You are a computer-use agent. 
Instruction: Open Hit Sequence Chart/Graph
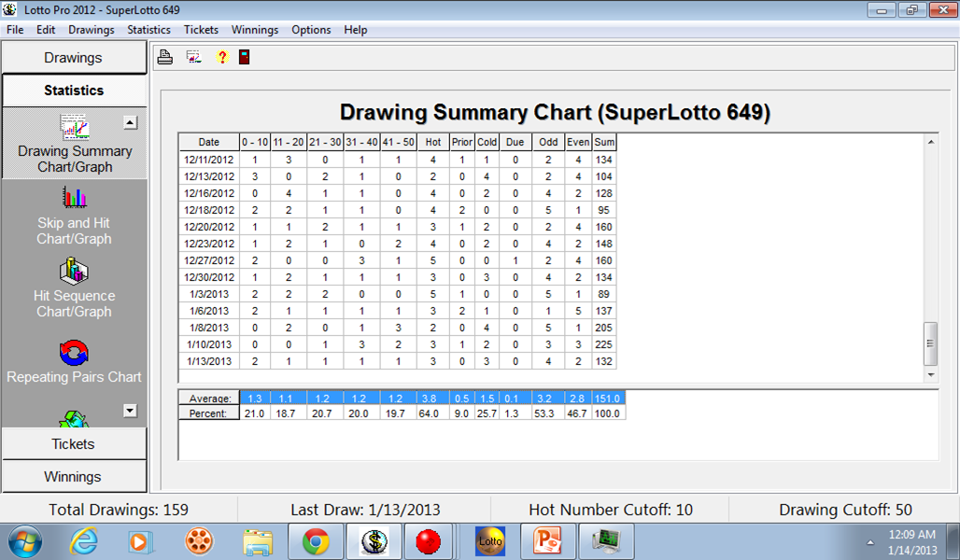tap(74, 287)
